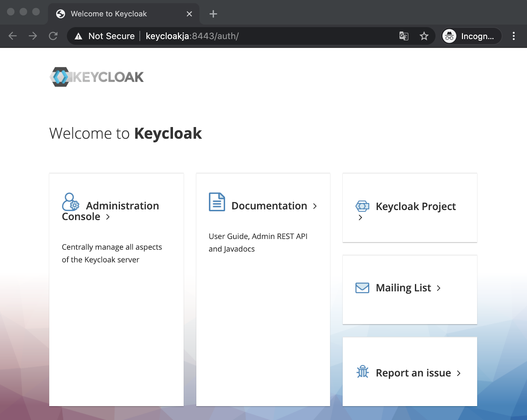Click the Documentation page icon
This screenshot has height=420, width=527.
pos(217,202)
